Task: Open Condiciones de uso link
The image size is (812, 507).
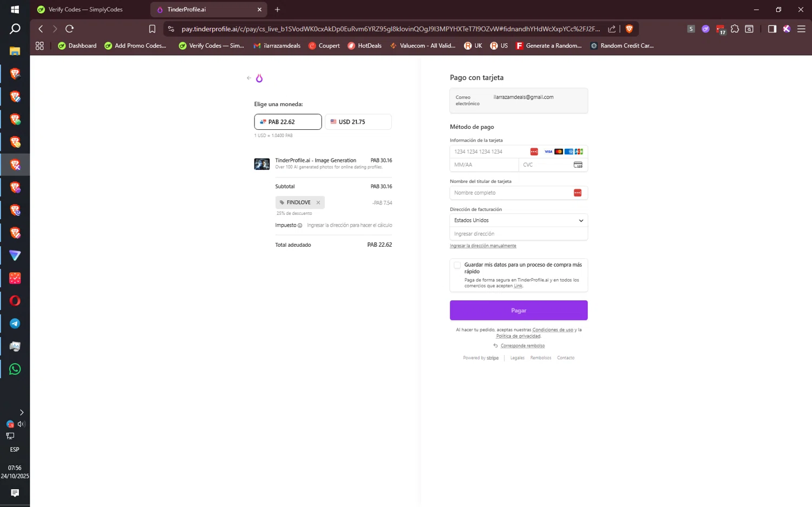Action: (x=553, y=330)
